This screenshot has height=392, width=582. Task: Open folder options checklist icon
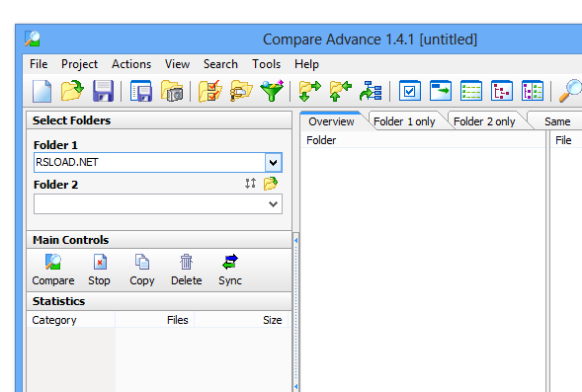(x=210, y=91)
